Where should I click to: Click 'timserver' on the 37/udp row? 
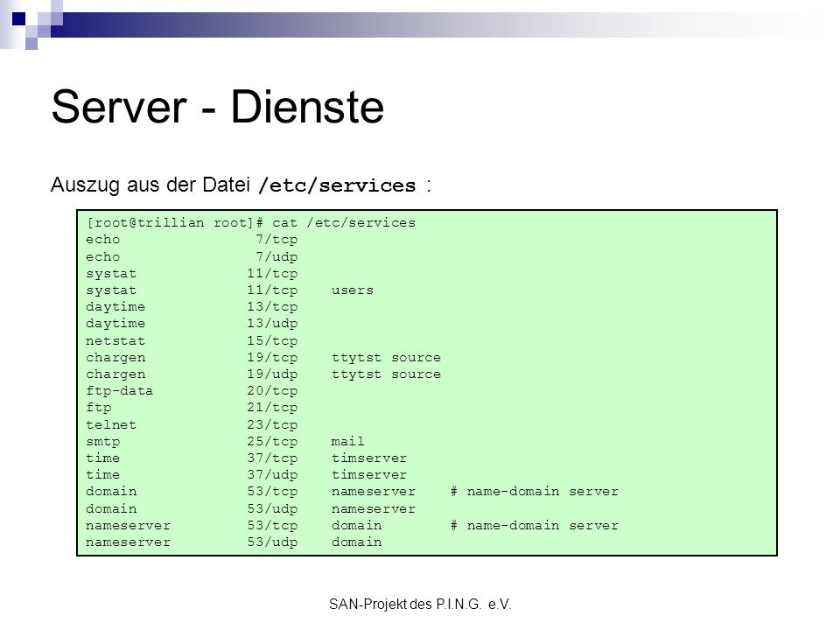coord(369,474)
